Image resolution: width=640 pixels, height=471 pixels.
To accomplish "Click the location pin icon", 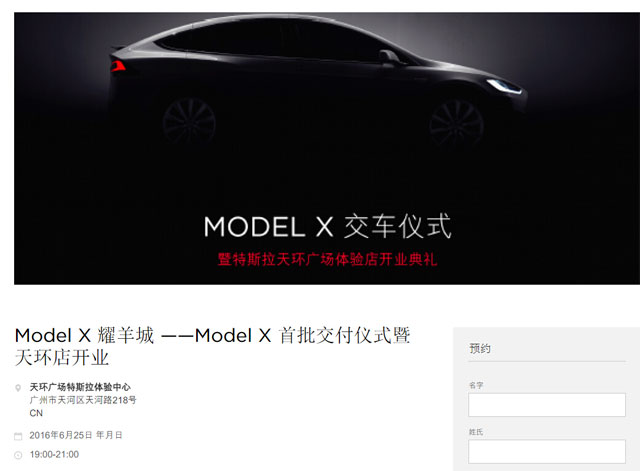I will click(x=18, y=388).
